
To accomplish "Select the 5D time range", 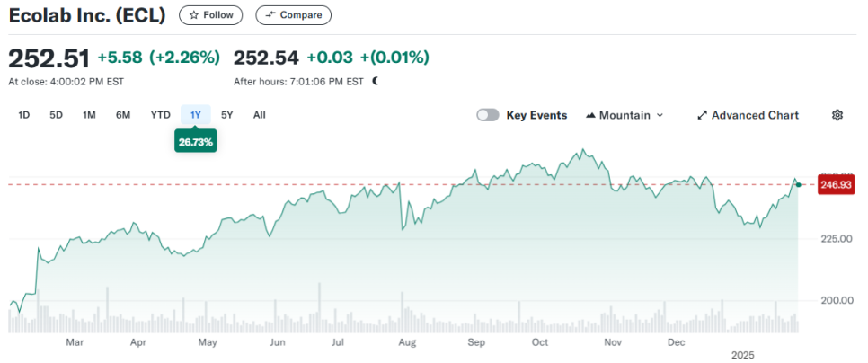I will click(x=56, y=115).
